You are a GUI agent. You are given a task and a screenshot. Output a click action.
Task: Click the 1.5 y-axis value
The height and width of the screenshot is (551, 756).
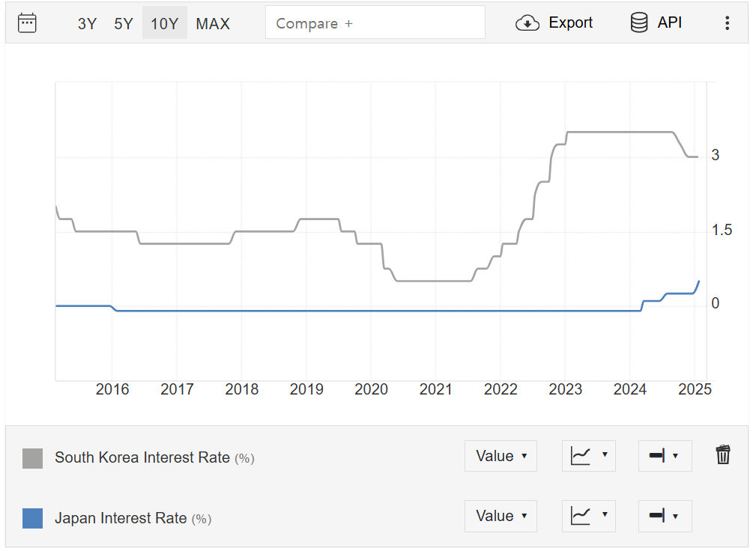(x=722, y=231)
